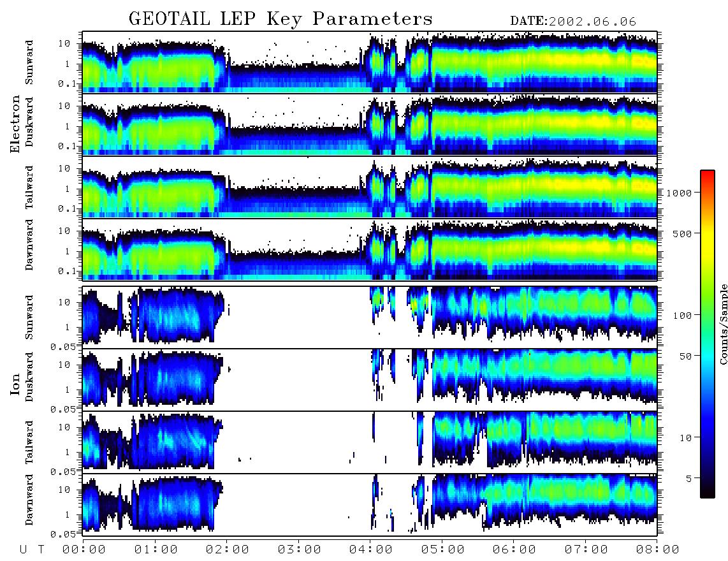Select the Ion Duskward panel label
Image resolution: width=728 pixels, height=561 pixels.
pos(29,377)
